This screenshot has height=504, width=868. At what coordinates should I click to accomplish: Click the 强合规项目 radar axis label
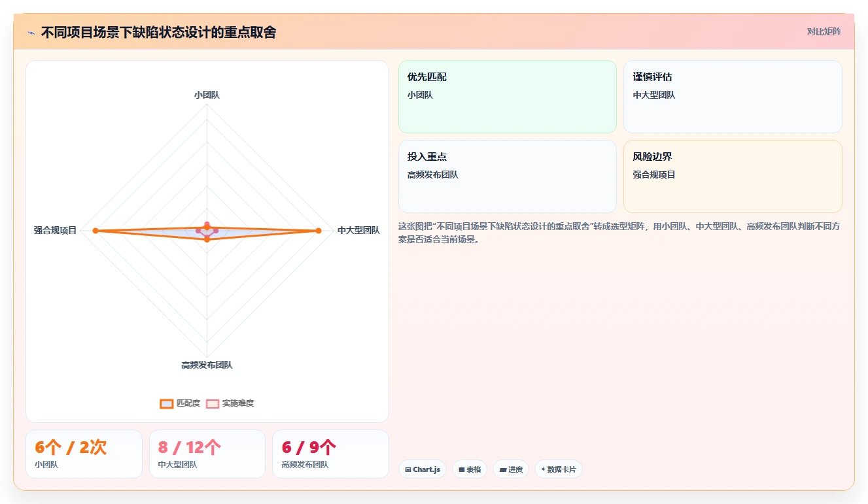56,231
